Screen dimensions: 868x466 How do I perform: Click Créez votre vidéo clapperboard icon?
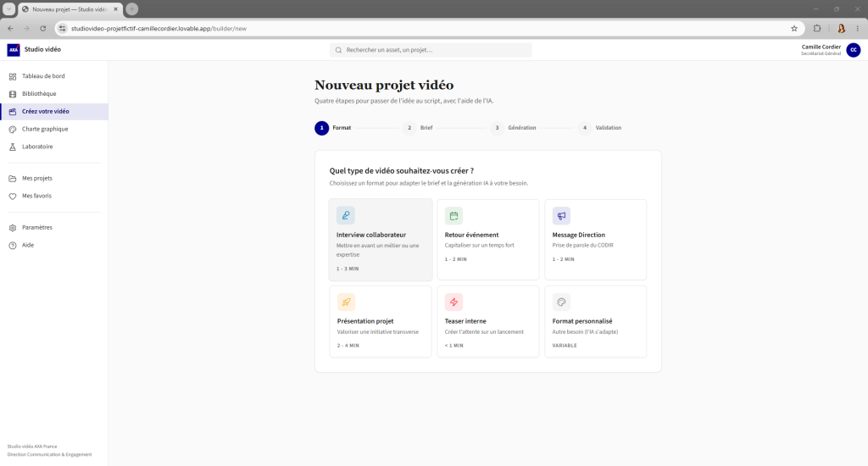(x=13, y=112)
